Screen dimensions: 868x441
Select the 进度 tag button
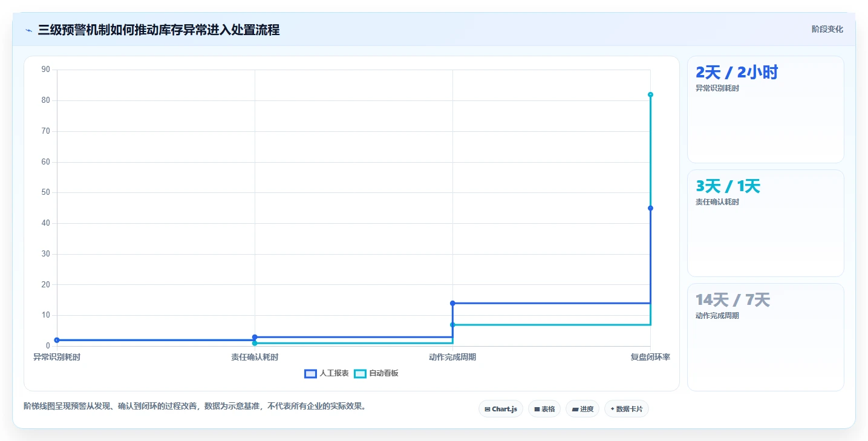(x=582, y=409)
